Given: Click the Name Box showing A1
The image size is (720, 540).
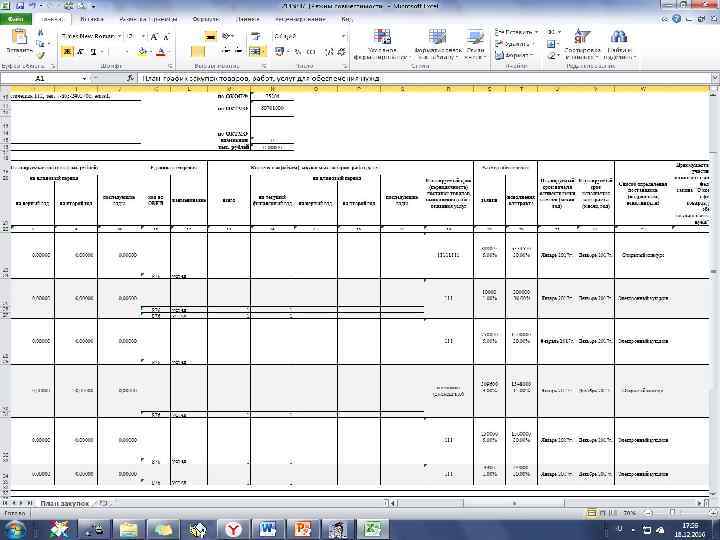Looking at the screenshot, I should tap(40, 79).
